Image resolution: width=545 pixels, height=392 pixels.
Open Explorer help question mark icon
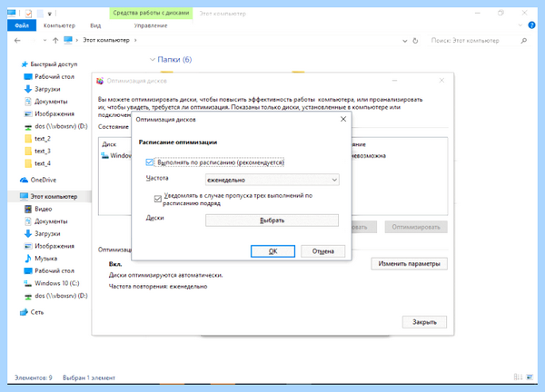531,25
